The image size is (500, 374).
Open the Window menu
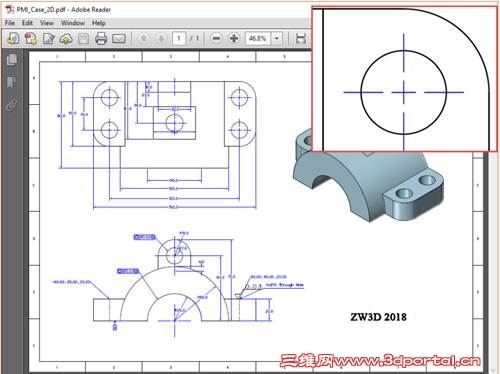[73, 23]
